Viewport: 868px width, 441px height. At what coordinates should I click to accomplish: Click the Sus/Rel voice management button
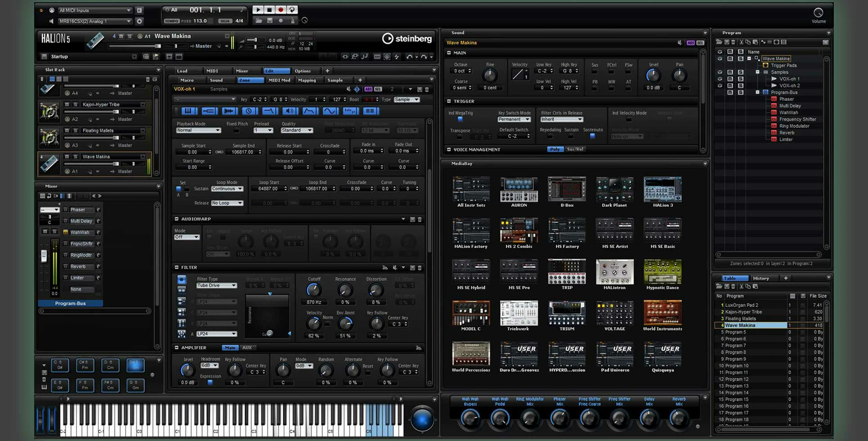click(x=575, y=149)
